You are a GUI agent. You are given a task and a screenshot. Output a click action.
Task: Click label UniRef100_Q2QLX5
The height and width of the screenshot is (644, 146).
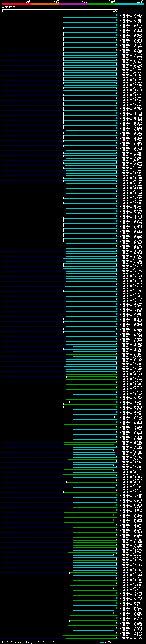[x=131, y=65]
